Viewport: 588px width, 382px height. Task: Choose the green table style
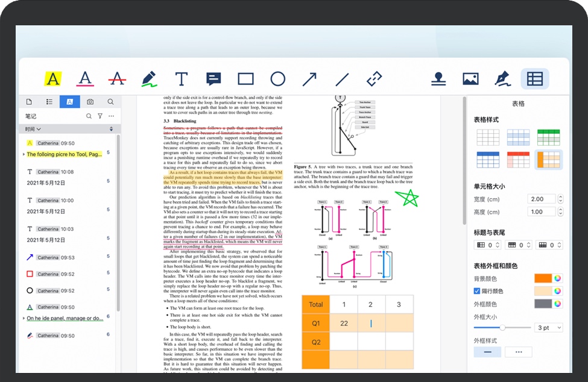[x=548, y=137]
